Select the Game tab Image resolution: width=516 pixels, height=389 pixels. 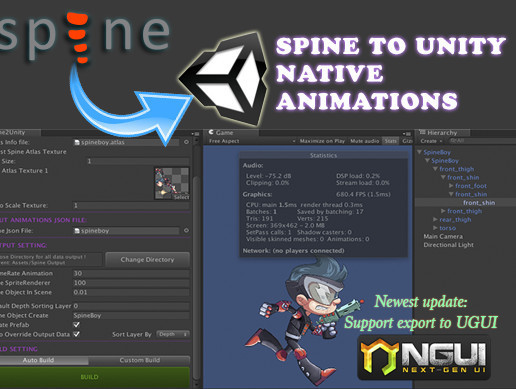(x=232, y=133)
